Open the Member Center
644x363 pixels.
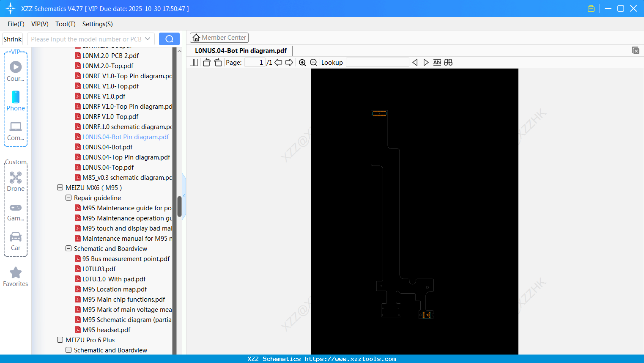(x=219, y=37)
